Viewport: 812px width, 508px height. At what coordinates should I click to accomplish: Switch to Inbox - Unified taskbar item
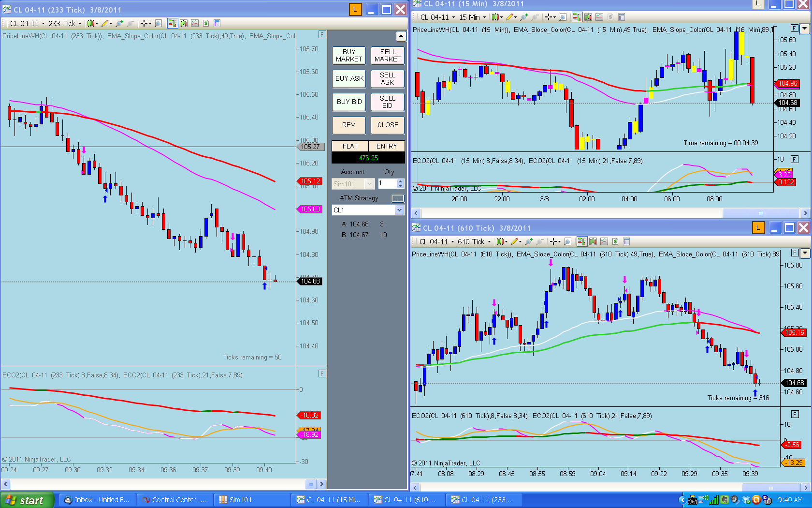tap(97, 500)
